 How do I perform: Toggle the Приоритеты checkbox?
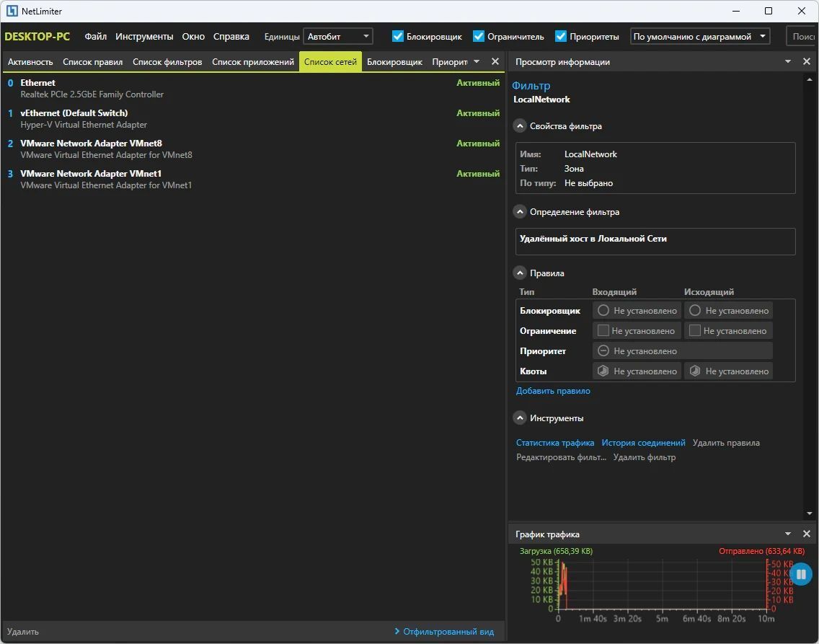click(x=561, y=37)
